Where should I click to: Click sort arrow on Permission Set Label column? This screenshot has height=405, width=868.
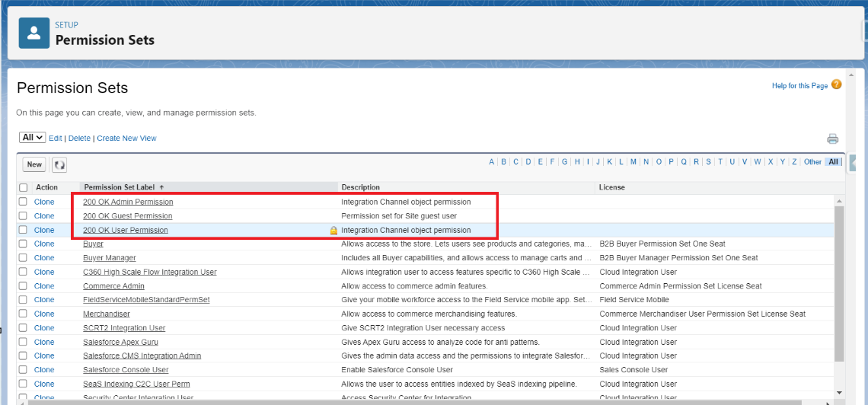(x=161, y=187)
